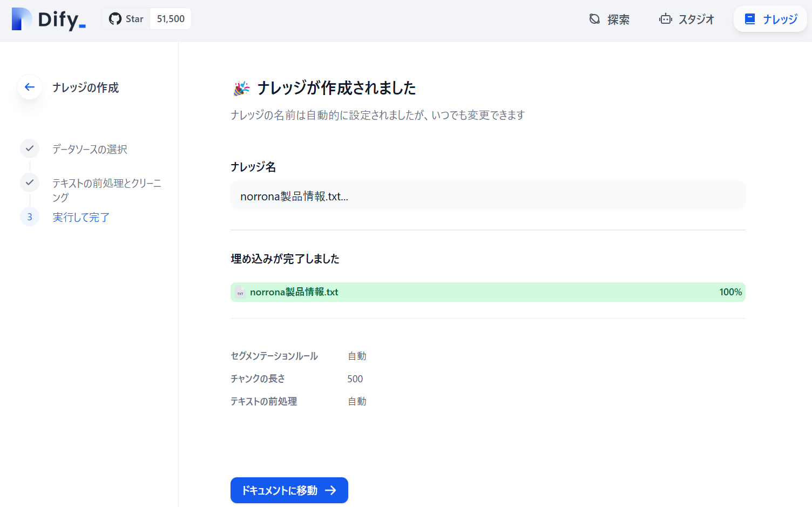The width and height of the screenshot is (812, 507).
Task: Select step テキストの前処理とクリーニング
Action: pos(107,190)
